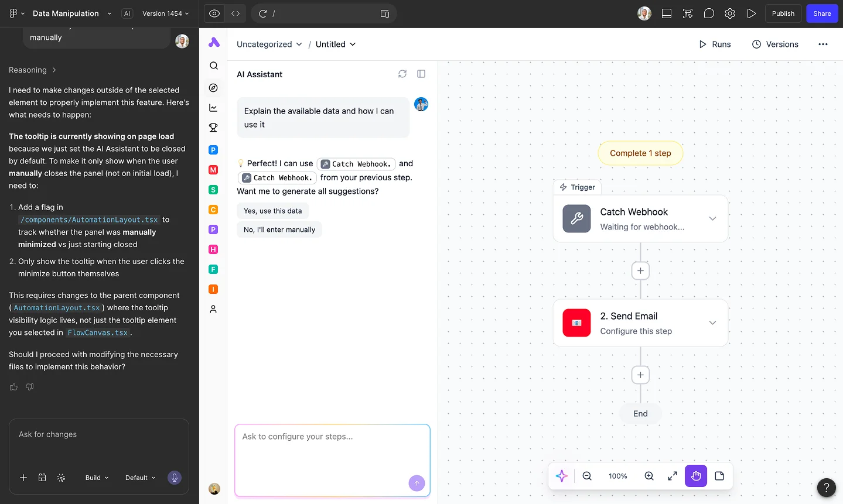Open the Version 1454 dropdown
This screenshot has height=504, width=843.
pos(166,13)
